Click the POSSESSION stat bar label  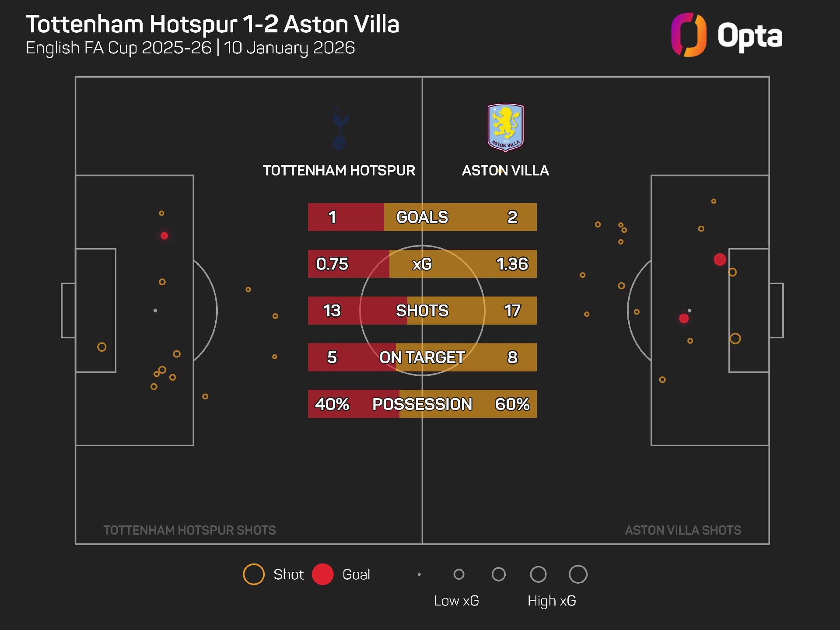click(x=422, y=404)
